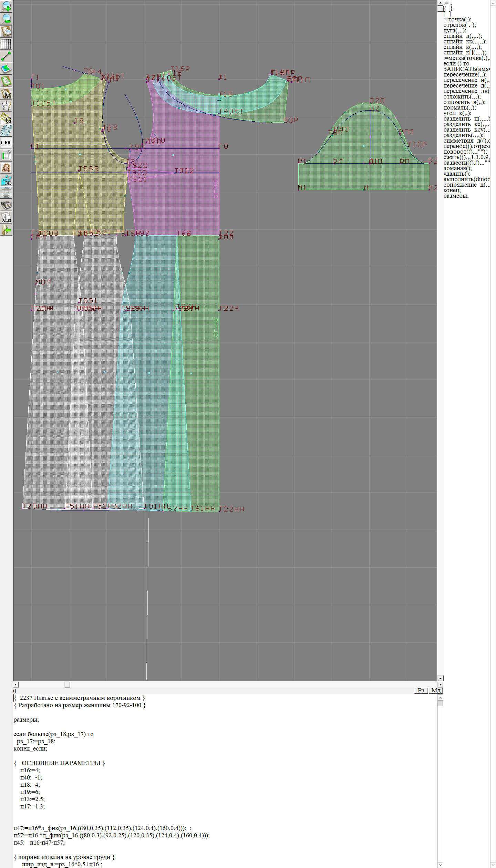Open the 3D view icon

tap(6, 180)
